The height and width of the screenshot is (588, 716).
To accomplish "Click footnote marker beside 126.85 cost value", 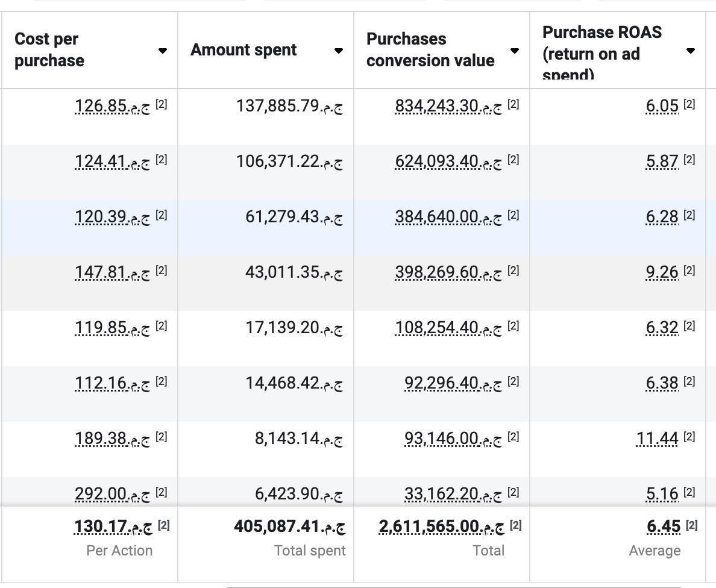I will point(161,104).
